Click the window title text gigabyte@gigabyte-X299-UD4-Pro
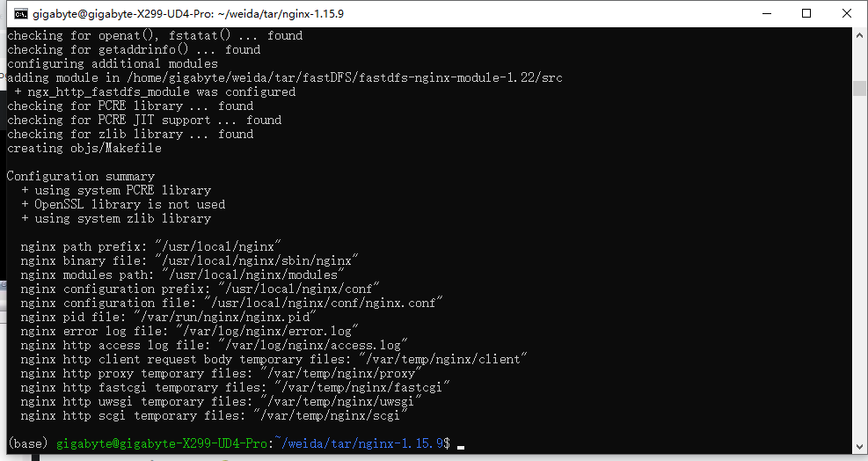The image size is (868, 461). [x=121, y=14]
